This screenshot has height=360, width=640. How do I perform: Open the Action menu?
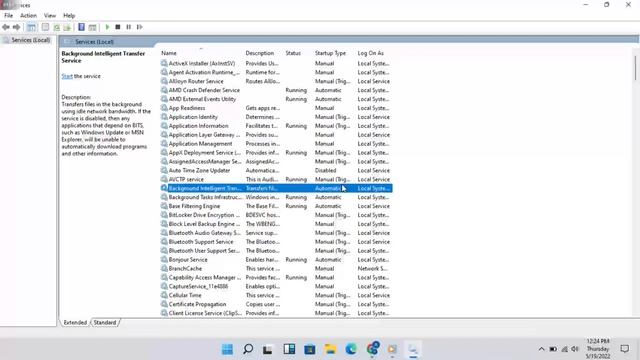[28, 16]
